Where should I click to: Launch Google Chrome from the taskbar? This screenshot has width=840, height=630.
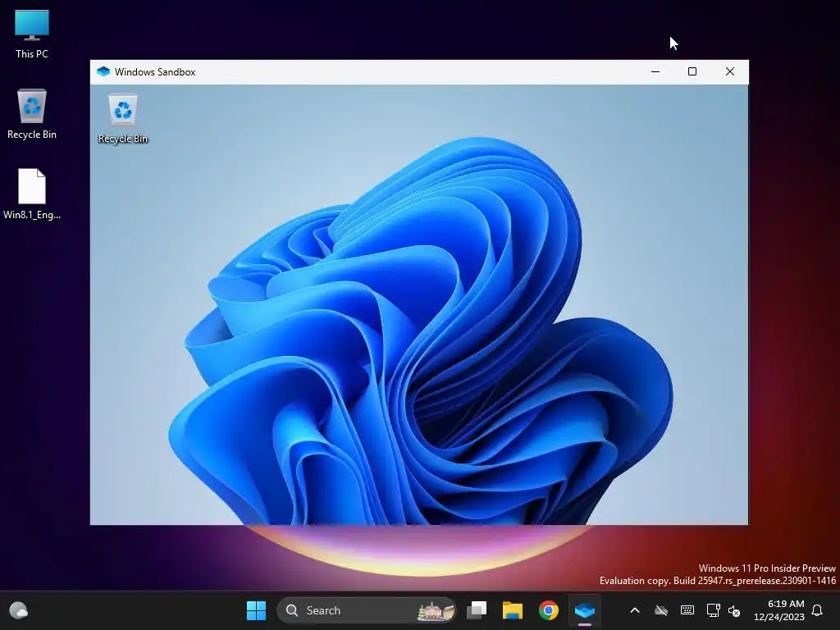click(549, 610)
